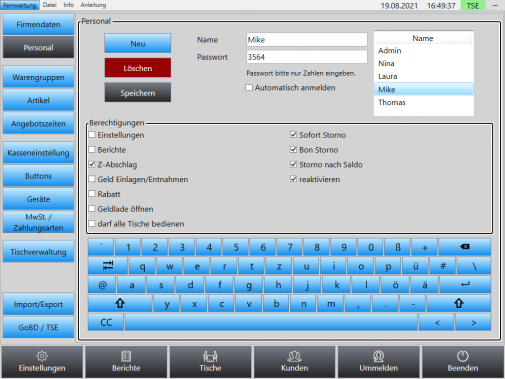This screenshot has width=505, height=379.
Task: Open Berichte via the clipboard icon
Action: pyautogui.click(x=126, y=362)
